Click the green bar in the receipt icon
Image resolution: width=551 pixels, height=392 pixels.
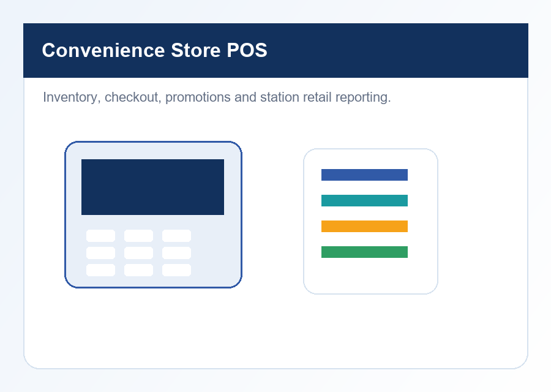tap(364, 252)
